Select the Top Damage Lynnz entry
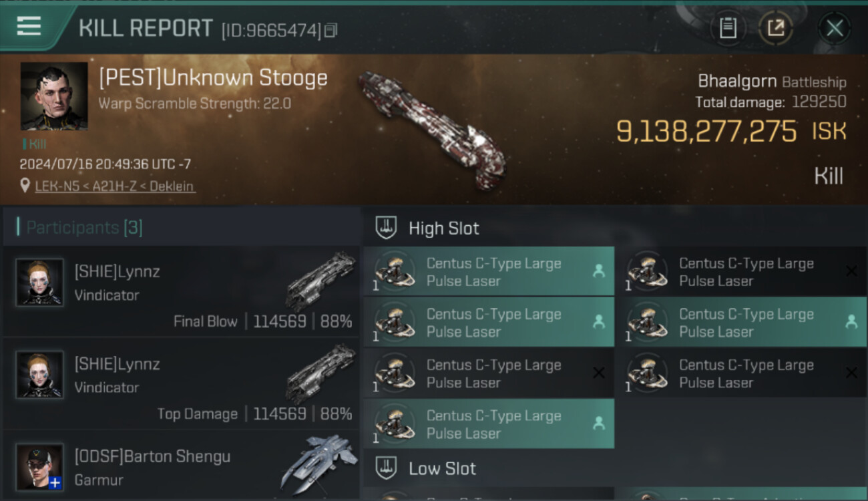The image size is (868, 501). [182, 384]
